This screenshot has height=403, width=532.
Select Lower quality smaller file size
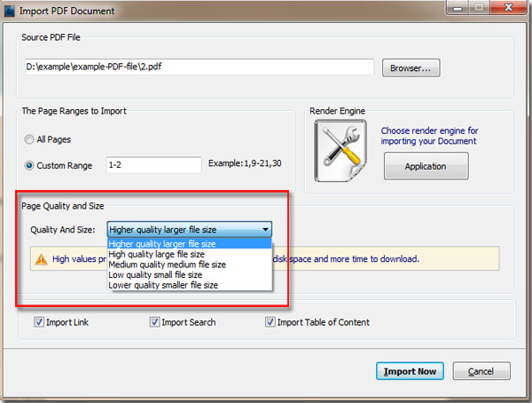coord(190,285)
